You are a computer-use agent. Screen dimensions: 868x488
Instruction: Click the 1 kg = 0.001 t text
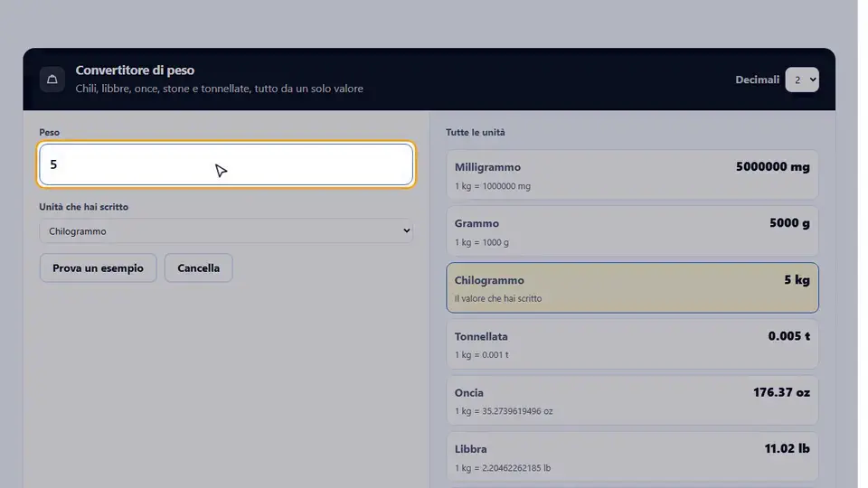482,354
